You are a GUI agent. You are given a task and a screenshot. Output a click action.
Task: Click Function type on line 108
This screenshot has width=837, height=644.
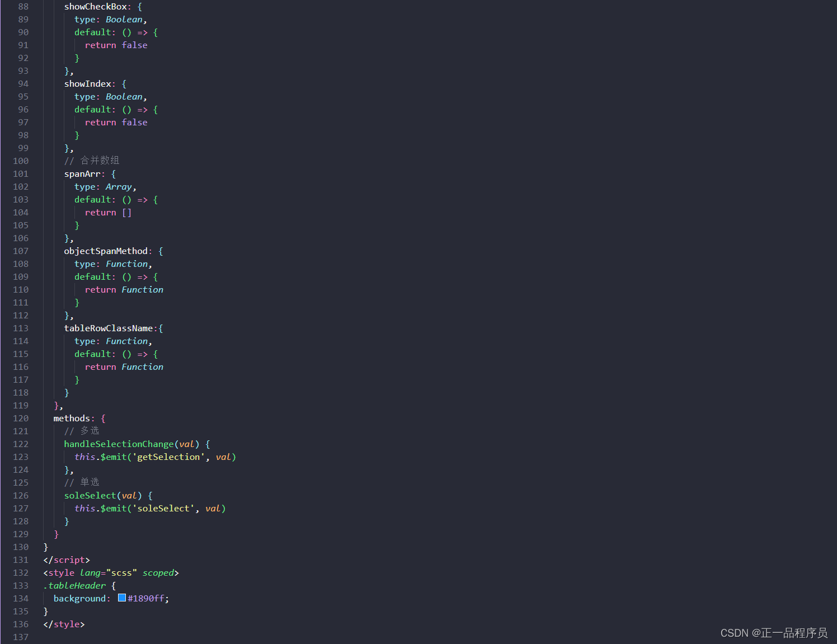pyautogui.click(x=127, y=264)
